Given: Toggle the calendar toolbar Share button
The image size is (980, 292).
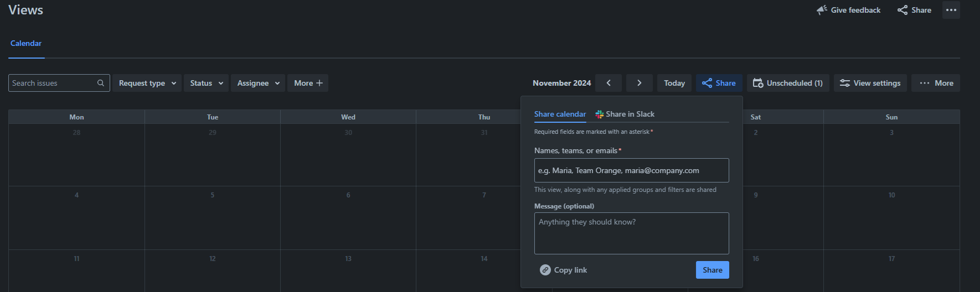Looking at the screenshot, I should [719, 83].
